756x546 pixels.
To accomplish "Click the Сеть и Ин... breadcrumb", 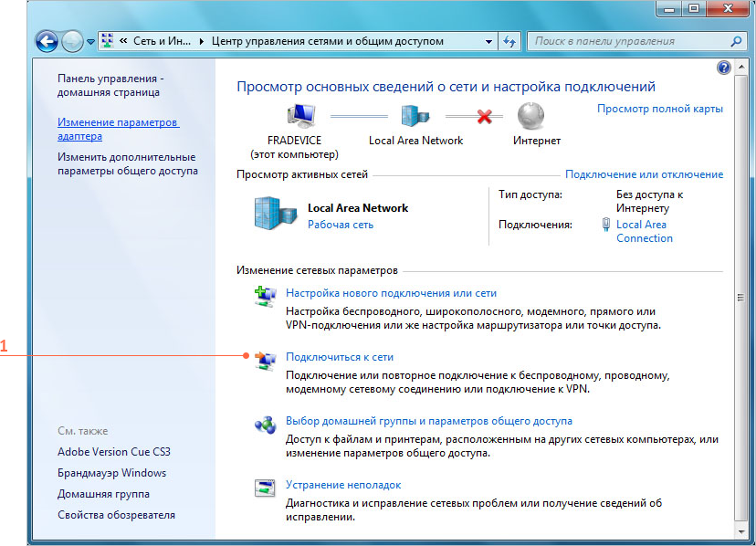I will (162, 41).
